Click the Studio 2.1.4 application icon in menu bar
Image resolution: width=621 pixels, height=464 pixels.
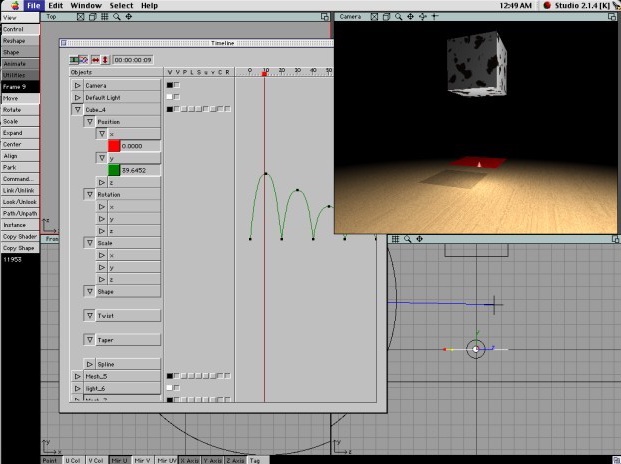coord(547,6)
